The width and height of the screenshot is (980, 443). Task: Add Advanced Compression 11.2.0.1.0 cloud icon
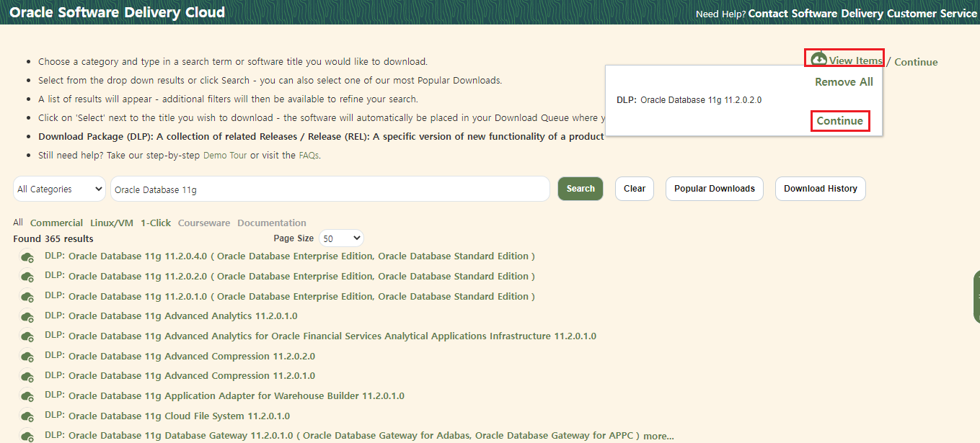27,377
